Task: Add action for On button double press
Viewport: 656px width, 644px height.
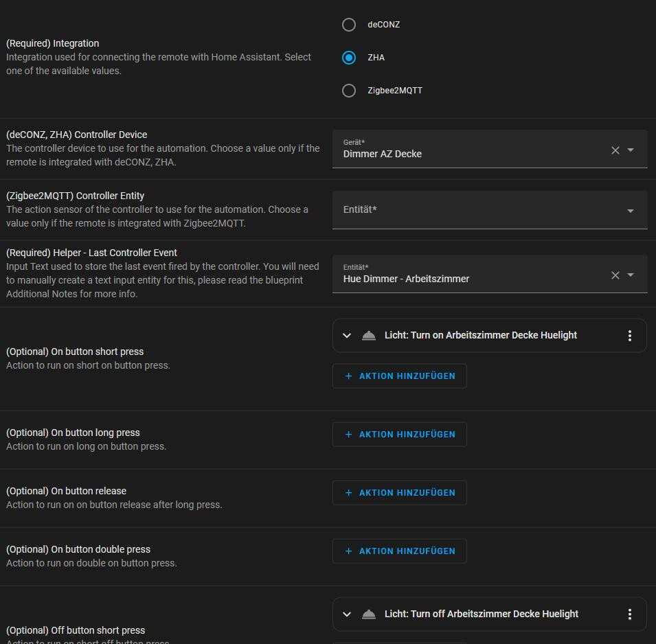Action: click(x=400, y=551)
